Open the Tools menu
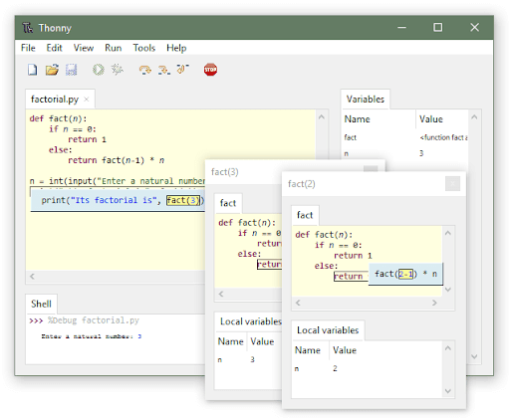This screenshot has width=510, height=420. click(144, 48)
